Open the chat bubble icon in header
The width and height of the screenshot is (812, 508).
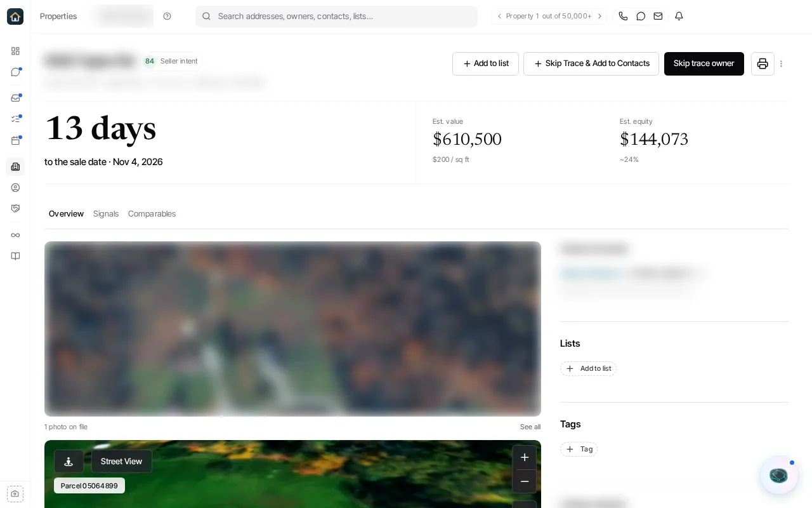tap(641, 17)
